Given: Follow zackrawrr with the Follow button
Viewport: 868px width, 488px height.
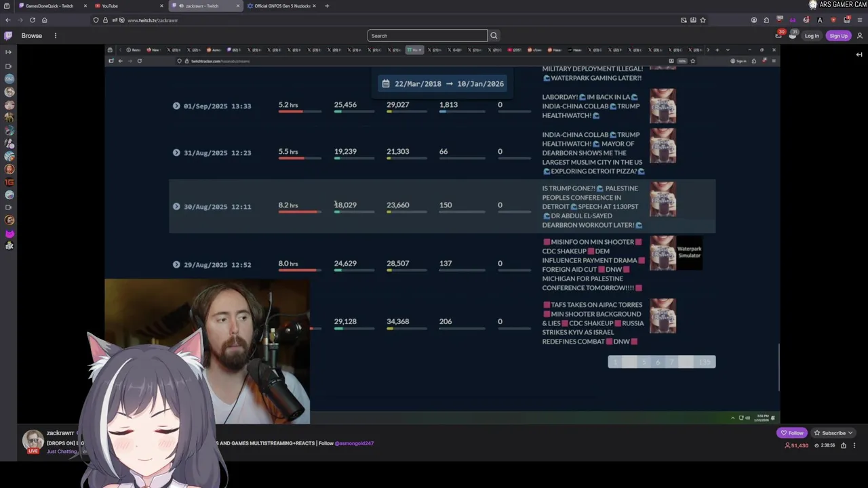Looking at the screenshot, I should tap(792, 433).
